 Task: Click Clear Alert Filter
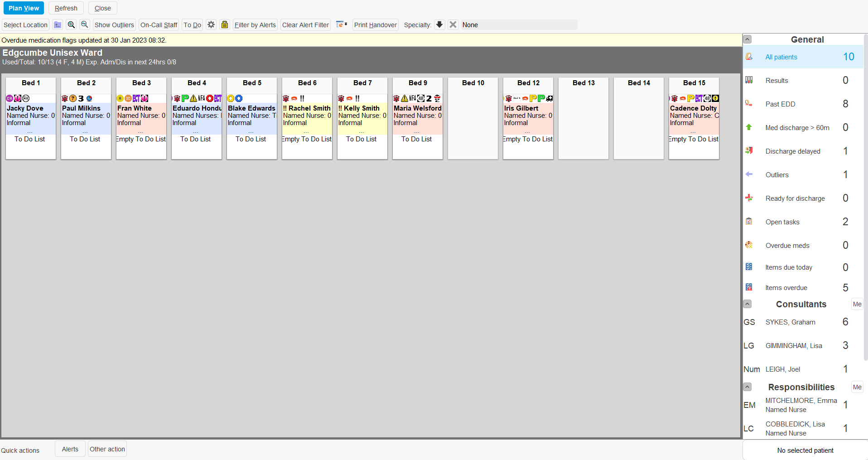tap(305, 25)
